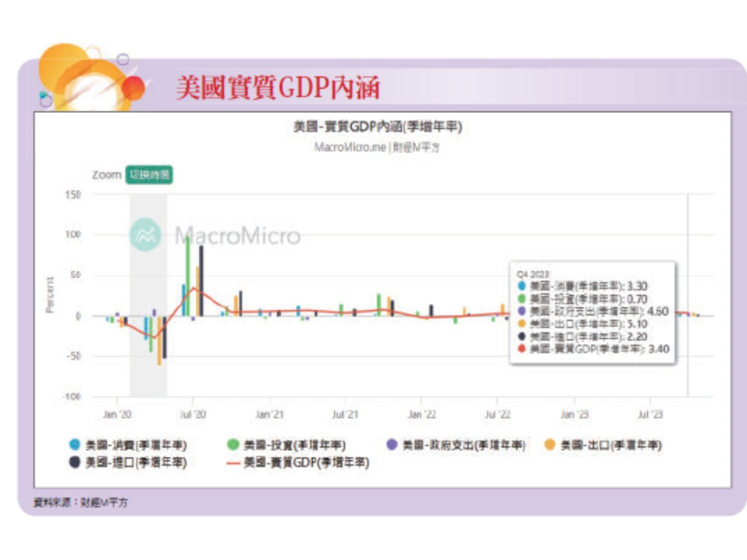747x560 pixels.
Task: Click the Jul '23 axis label
Action: pos(650,414)
